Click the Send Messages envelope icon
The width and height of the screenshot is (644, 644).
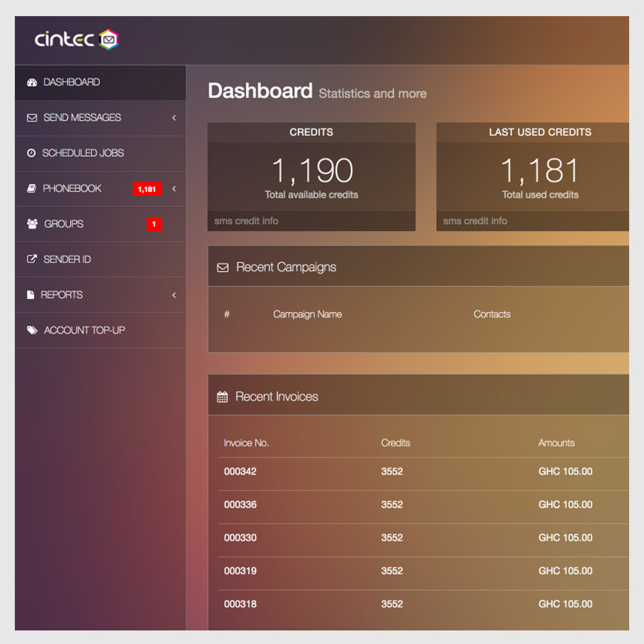[32, 118]
